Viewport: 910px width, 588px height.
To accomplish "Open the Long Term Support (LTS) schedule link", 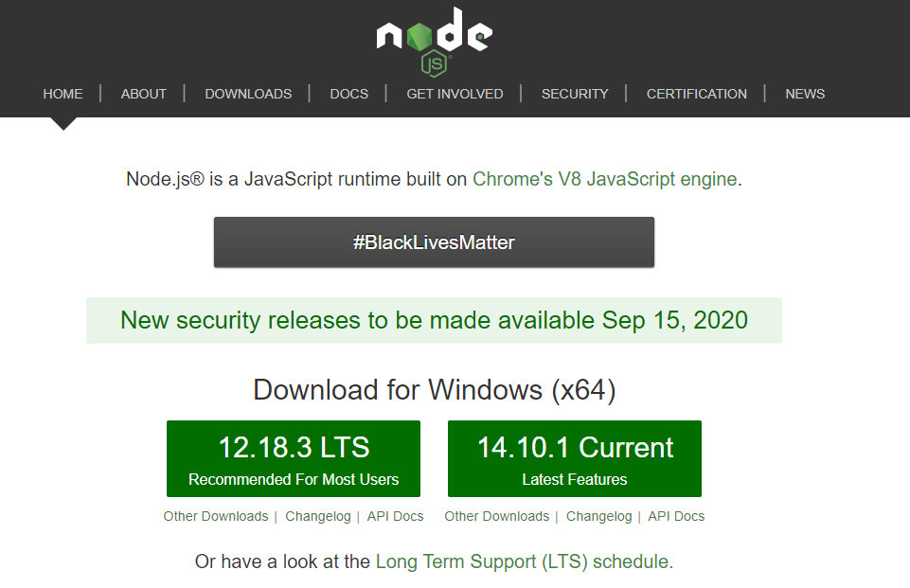I will pyautogui.click(x=523, y=561).
